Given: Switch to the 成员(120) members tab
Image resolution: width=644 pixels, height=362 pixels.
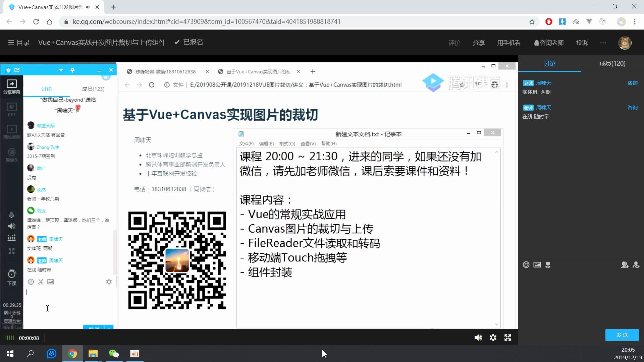Looking at the screenshot, I should 612,64.
